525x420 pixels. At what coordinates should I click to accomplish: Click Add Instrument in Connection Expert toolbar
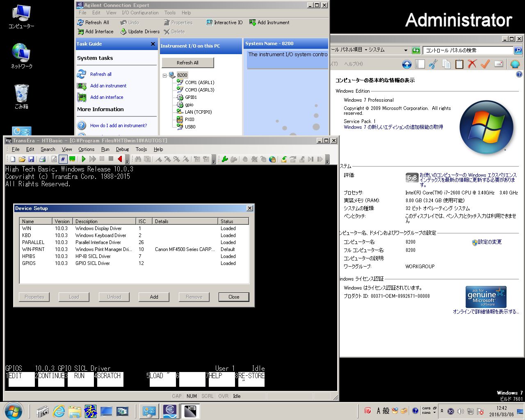pyautogui.click(x=269, y=23)
